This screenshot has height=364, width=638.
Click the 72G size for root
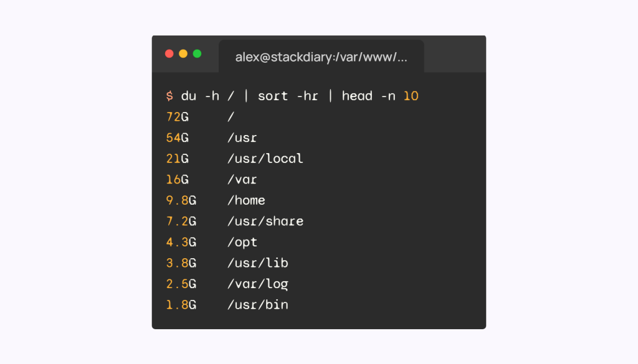pyautogui.click(x=178, y=117)
